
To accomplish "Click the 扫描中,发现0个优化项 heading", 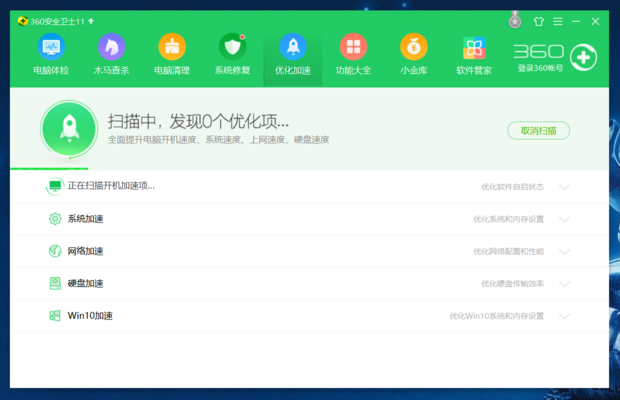I will coord(198,121).
